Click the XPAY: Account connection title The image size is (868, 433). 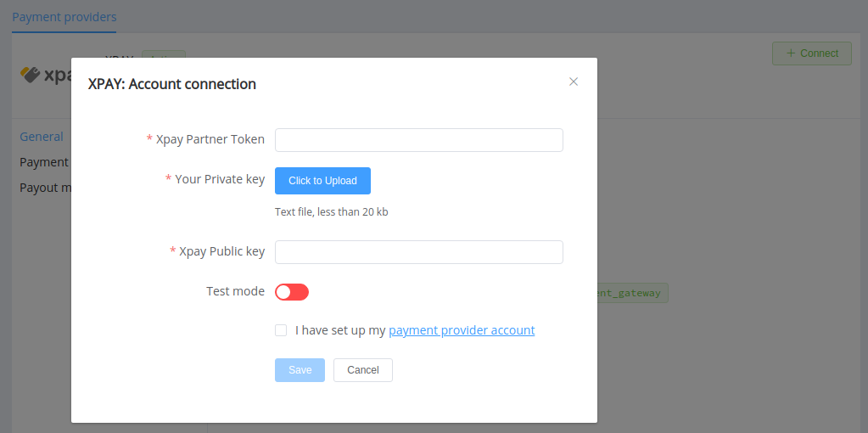pos(172,84)
